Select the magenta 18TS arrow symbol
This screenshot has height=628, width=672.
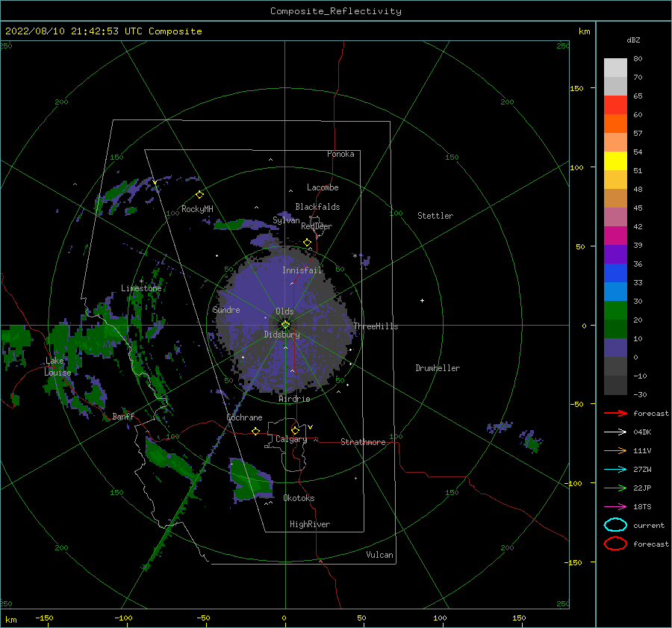tap(615, 507)
